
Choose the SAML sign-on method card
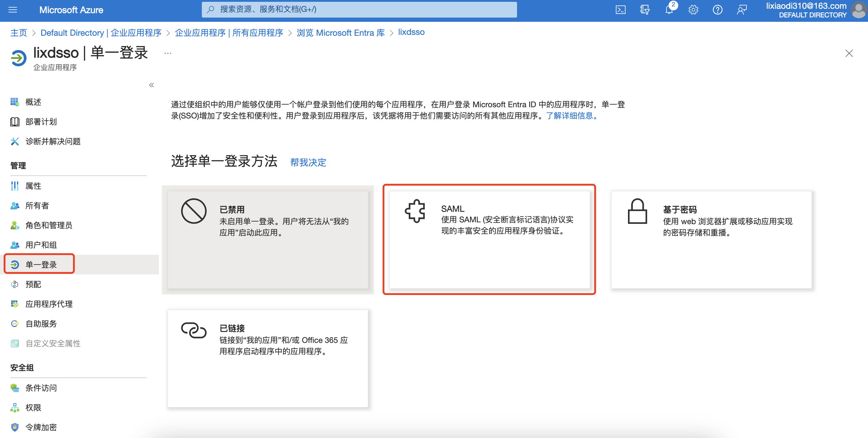[489, 240]
